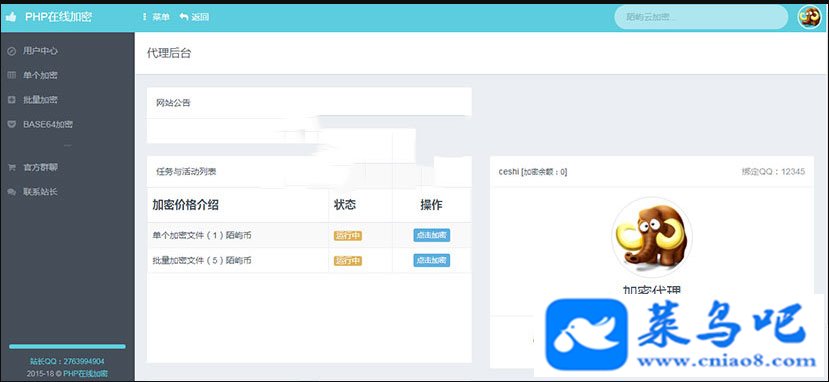Open 联系站长 in sidebar

[x=40, y=192]
